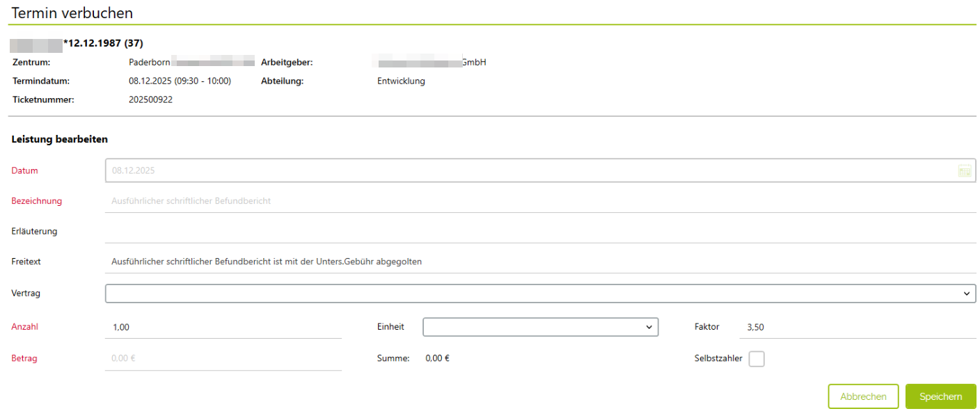
Task: Click into the Datum input field
Action: 529,171
